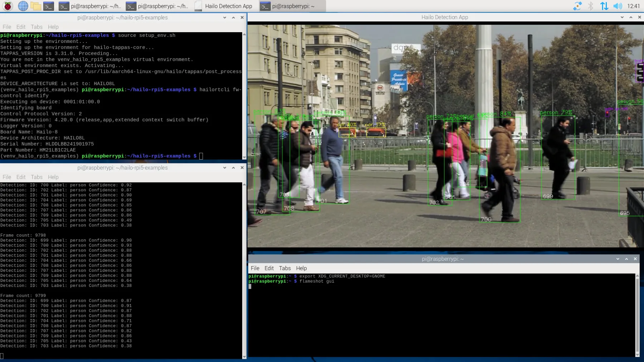The image size is (644, 362).
Task: Activate the pi@raspberrypi: ~ taskbar entry
Action: (x=292, y=6)
